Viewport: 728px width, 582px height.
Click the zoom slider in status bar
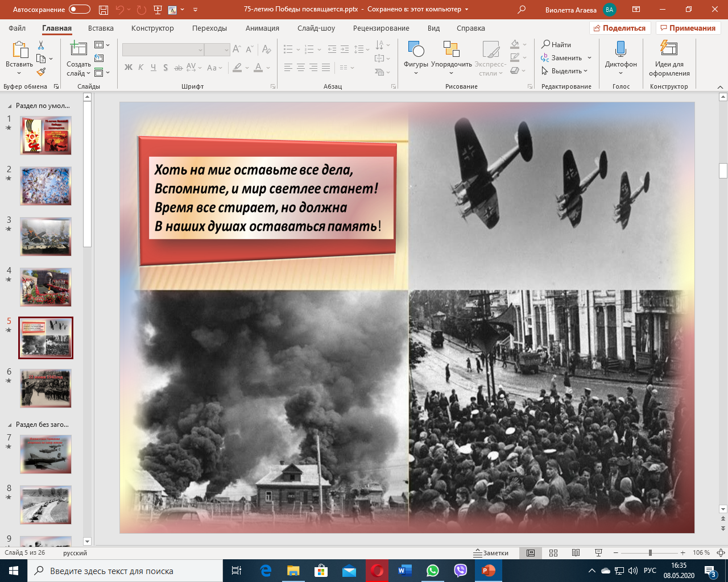(650, 553)
